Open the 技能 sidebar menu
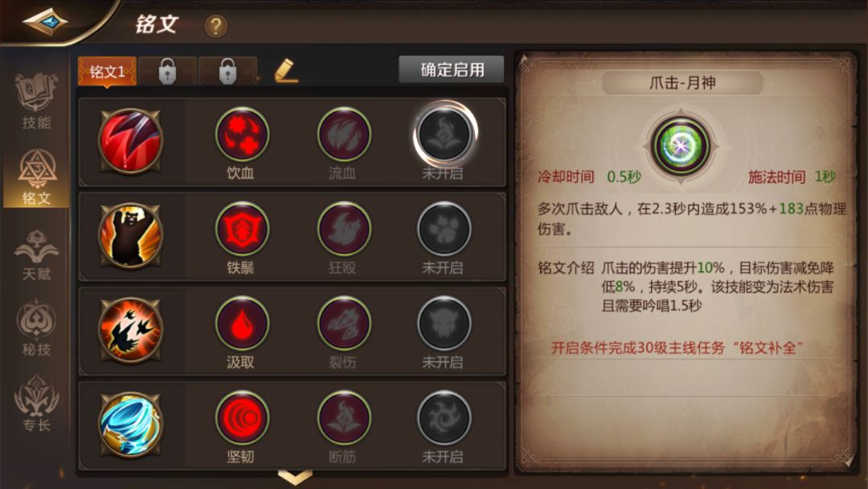This screenshot has width=868, height=489. pyautogui.click(x=36, y=101)
